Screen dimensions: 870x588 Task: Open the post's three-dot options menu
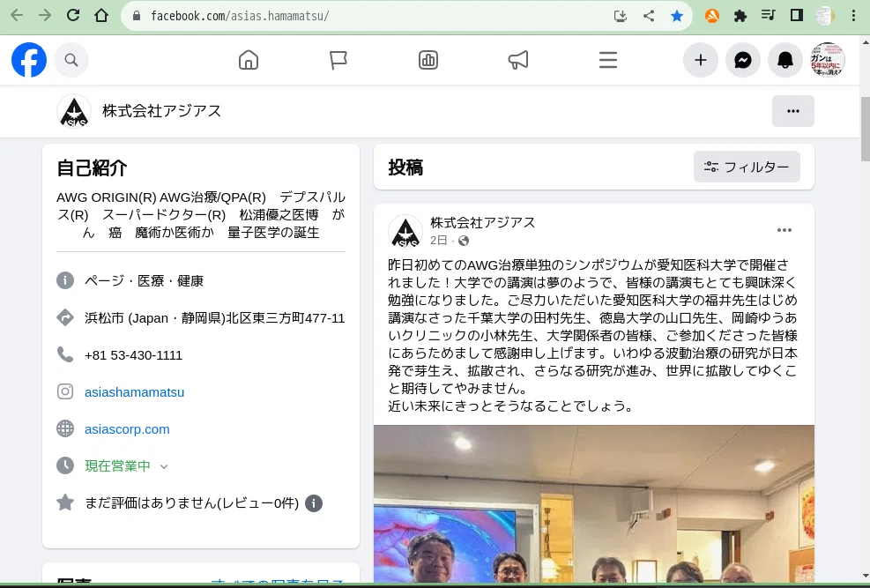coord(784,230)
